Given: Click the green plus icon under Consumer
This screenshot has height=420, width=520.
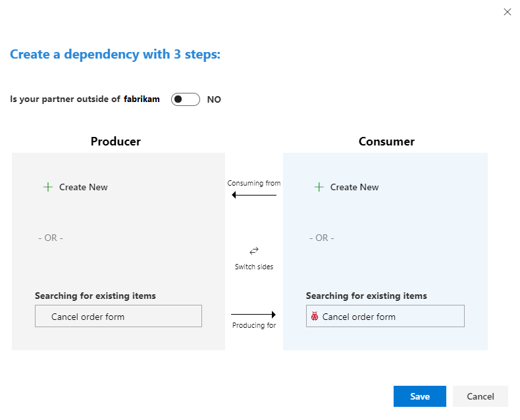Looking at the screenshot, I should click(x=319, y=187).
